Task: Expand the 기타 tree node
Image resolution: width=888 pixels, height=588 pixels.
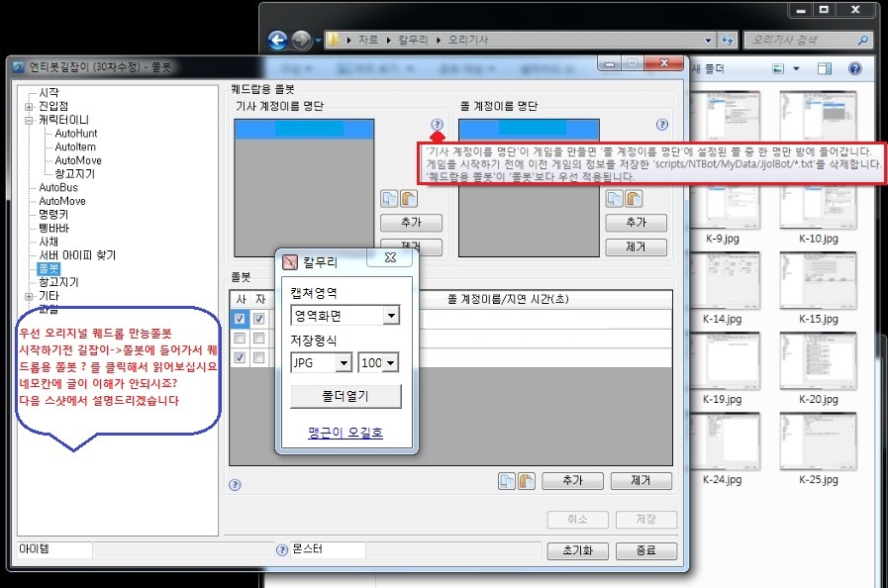Action: click(29, 296)
